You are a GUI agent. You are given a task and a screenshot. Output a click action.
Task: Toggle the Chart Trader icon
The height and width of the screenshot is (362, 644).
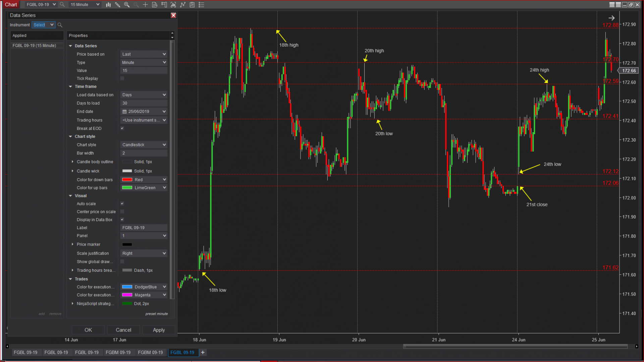tap(164, 5)
